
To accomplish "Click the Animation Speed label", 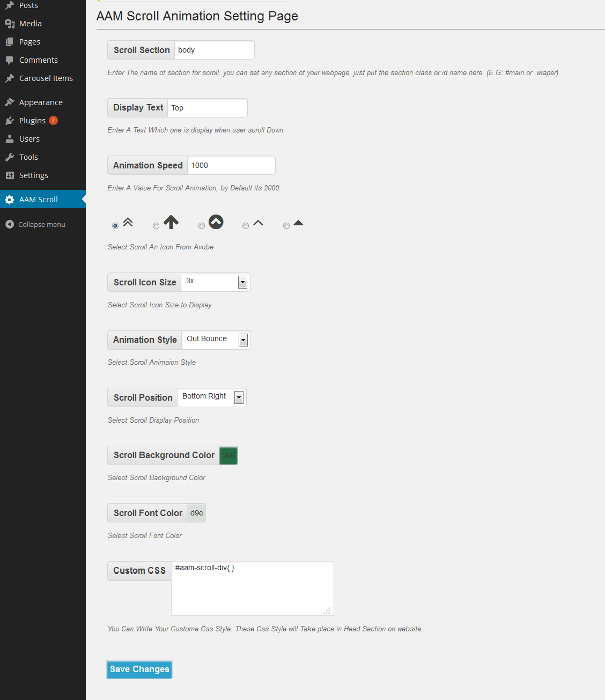I will click(148, 165).
